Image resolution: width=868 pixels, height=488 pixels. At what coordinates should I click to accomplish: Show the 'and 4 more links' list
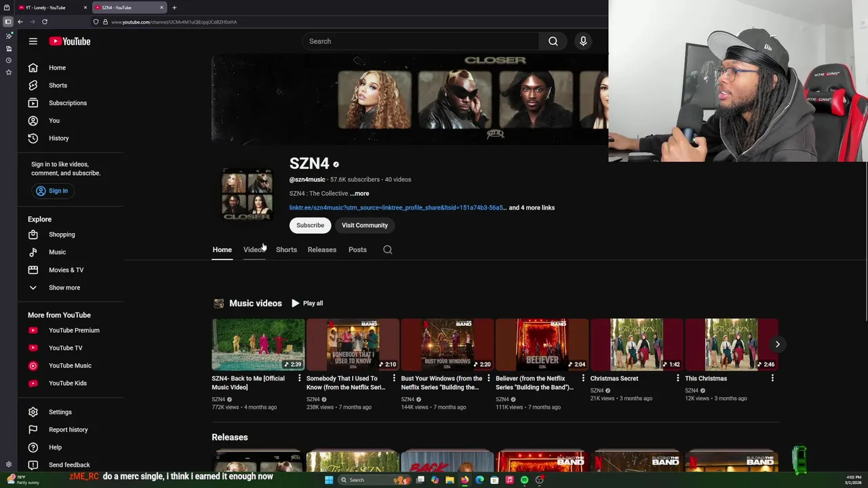532,207
